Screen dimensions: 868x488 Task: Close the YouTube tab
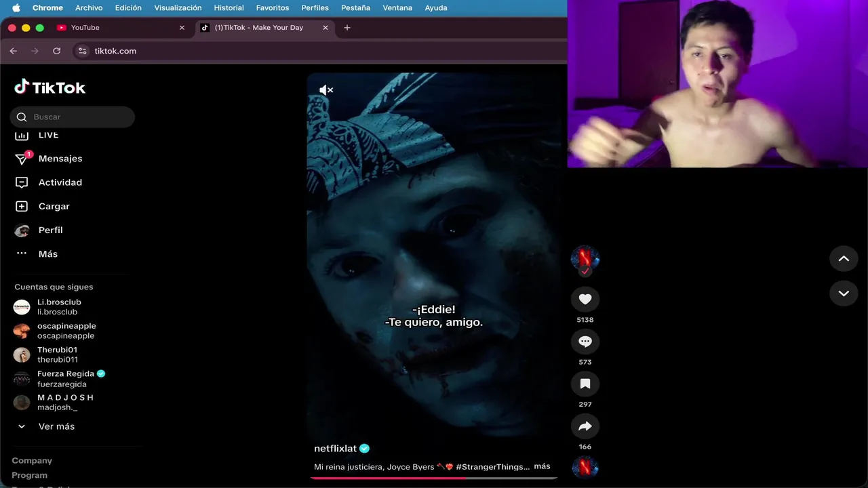pos(182,28)
